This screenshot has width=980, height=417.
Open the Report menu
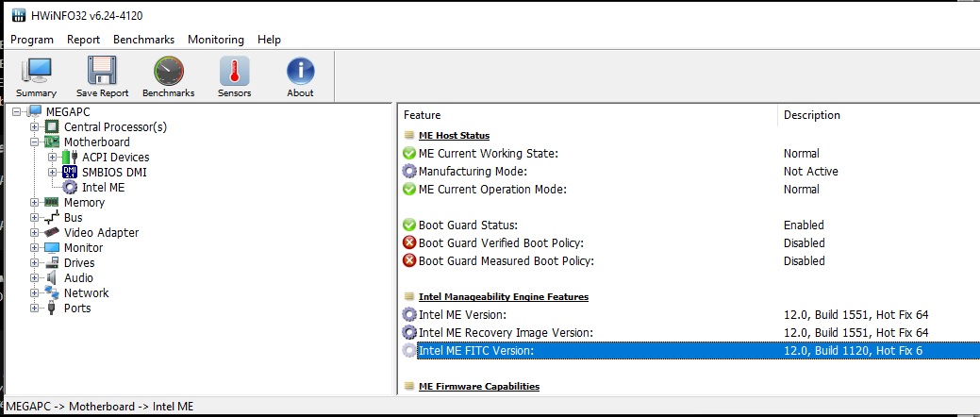83,40
